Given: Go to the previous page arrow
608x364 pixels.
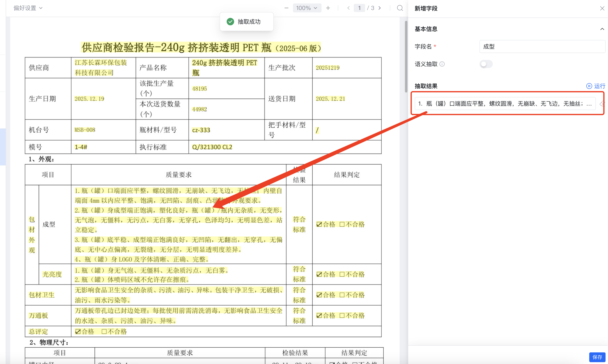Looking at the screenshot, I should click(348, 8).
